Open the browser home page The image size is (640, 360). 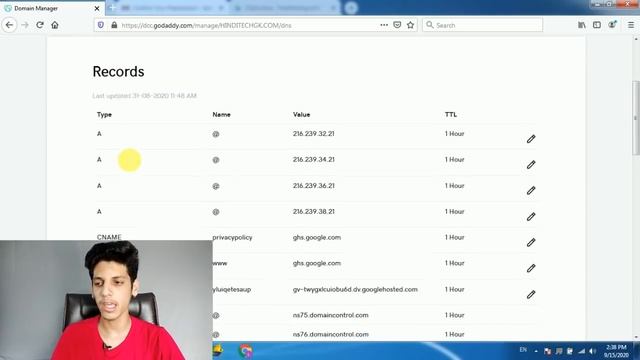55,25
